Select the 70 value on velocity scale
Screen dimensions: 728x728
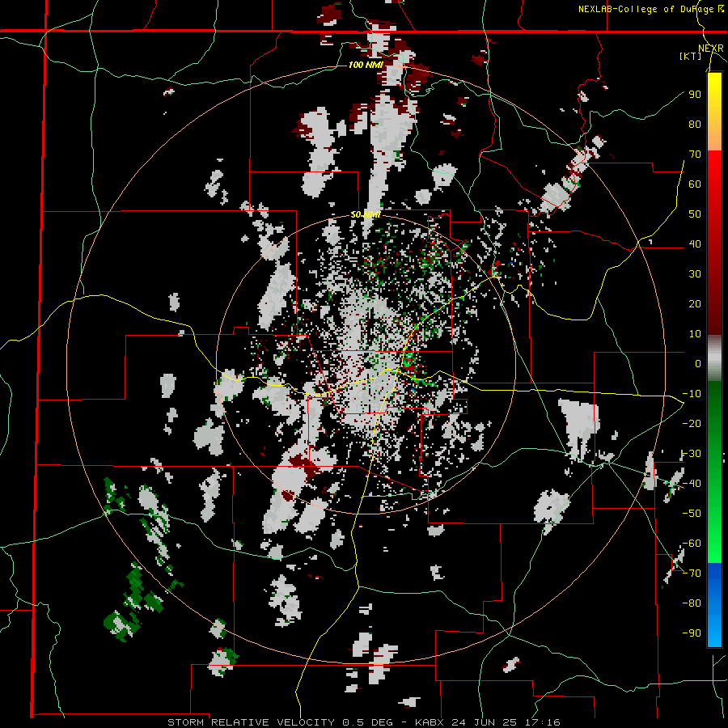pos(695,154)
